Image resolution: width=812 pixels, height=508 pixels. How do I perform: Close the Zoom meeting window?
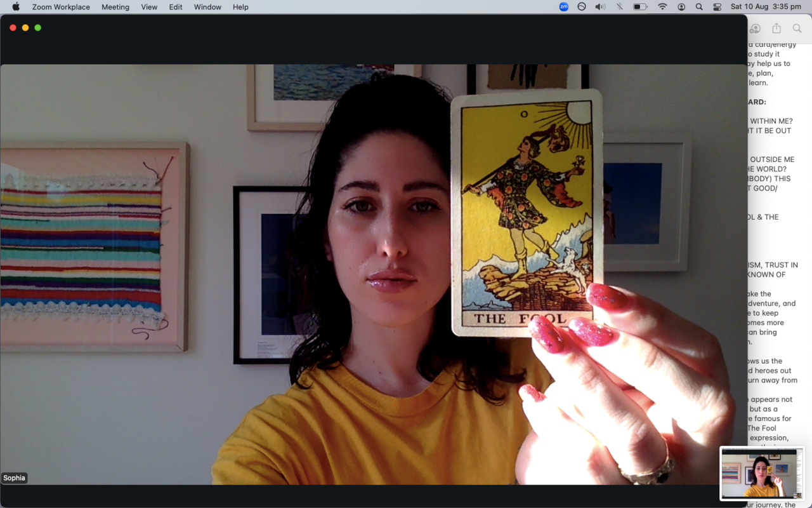[x=13, y=28]
